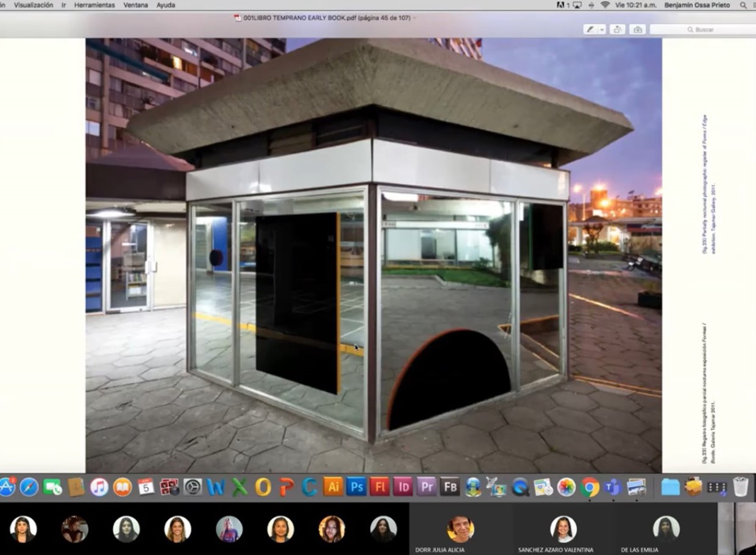The width and height of the screenshot is (756, 555).
Task: Select participant tile SANCHEZ AZARO VALENTINA
Action: pos(563,529)
